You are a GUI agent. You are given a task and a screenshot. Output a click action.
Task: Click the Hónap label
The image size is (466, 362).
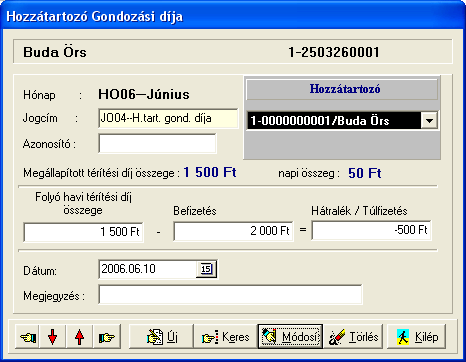(39, 95)
